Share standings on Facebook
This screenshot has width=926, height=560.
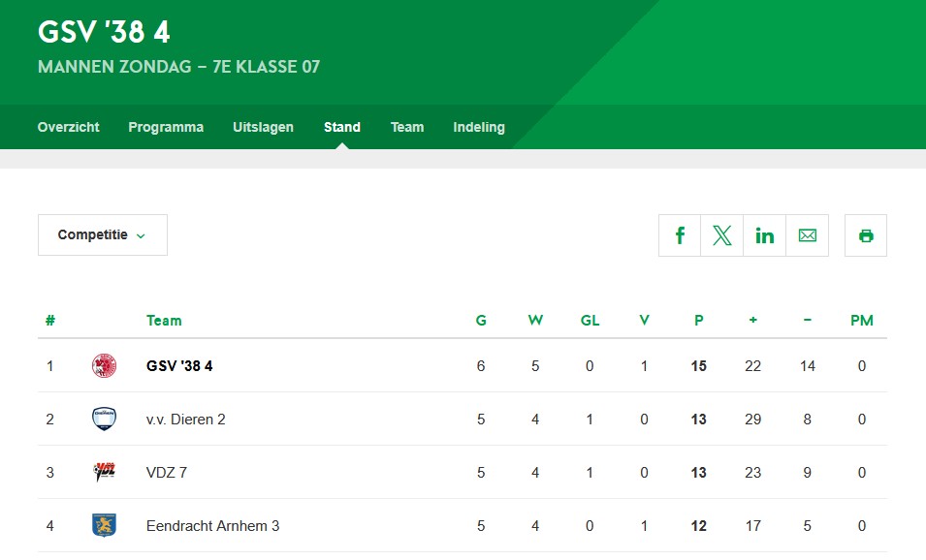tap(680, 235)
